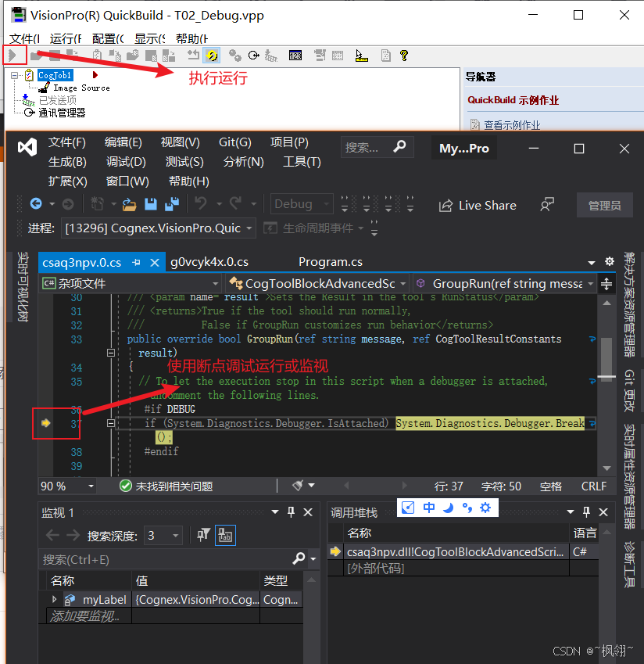The height and width of the screenshot is (664, 644).
Task: Toggle the pin on csaq3npv.0.cs tab
Action: point(136,263)
